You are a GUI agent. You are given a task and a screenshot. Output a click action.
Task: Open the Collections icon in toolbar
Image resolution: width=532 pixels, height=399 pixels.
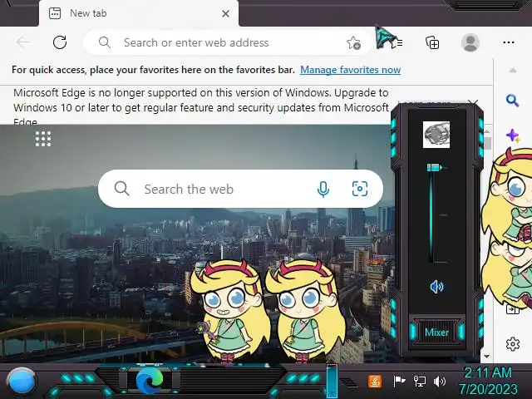point(432,42)
